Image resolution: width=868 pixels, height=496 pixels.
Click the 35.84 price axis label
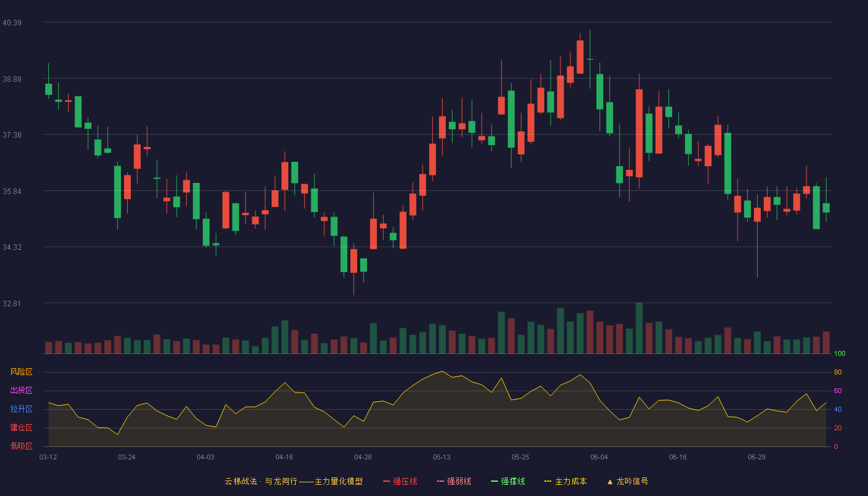coord(12,191)
